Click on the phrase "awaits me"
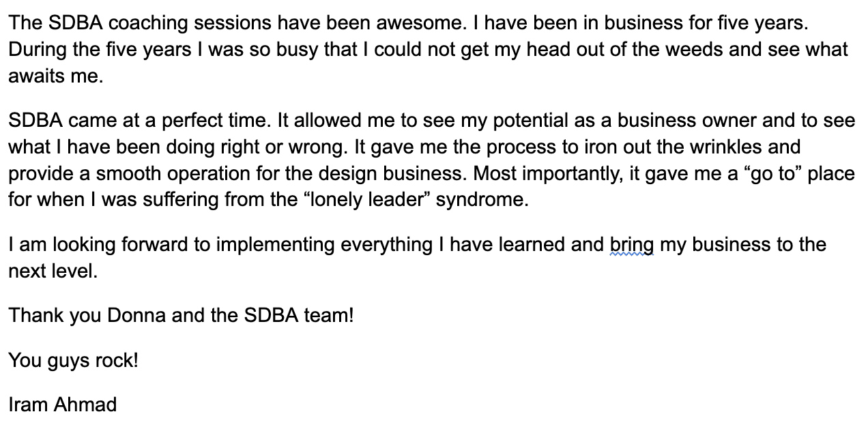This screenshot has width=868, height=427. coord(55,76)
